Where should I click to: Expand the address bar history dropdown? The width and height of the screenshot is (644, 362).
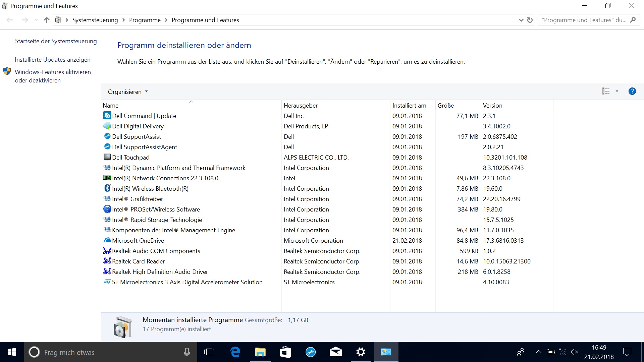click(x=521, y=20)
